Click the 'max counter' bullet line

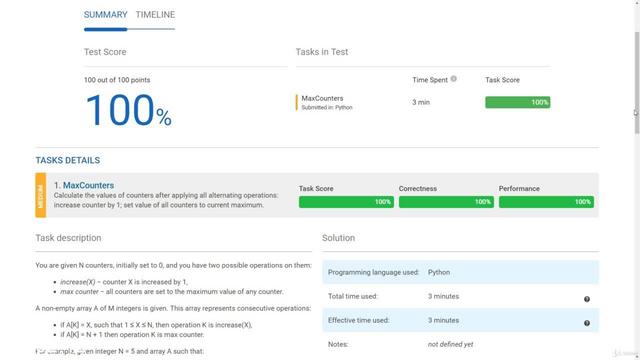pos(171,292)
